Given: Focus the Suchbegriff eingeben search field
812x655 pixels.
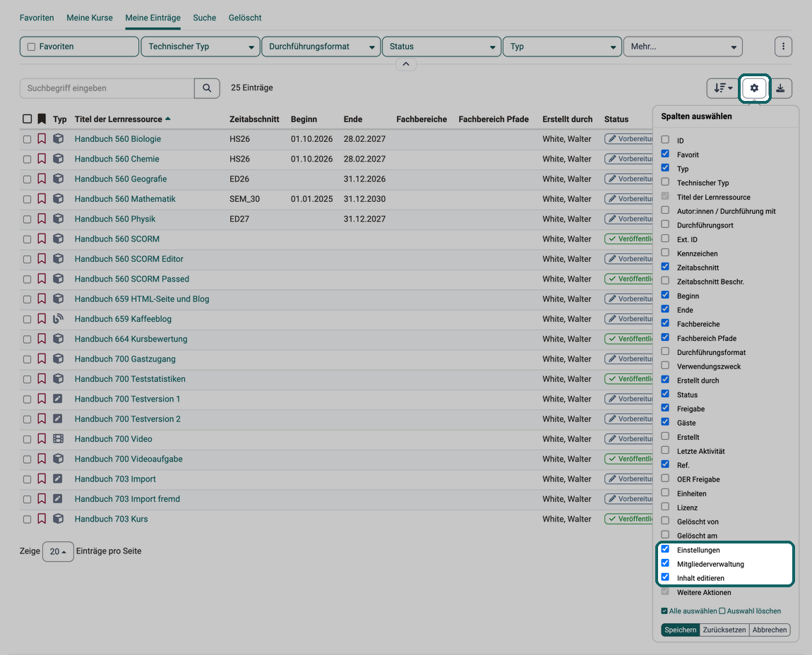Looking at the screenshot, I should [x=107, y=88].
